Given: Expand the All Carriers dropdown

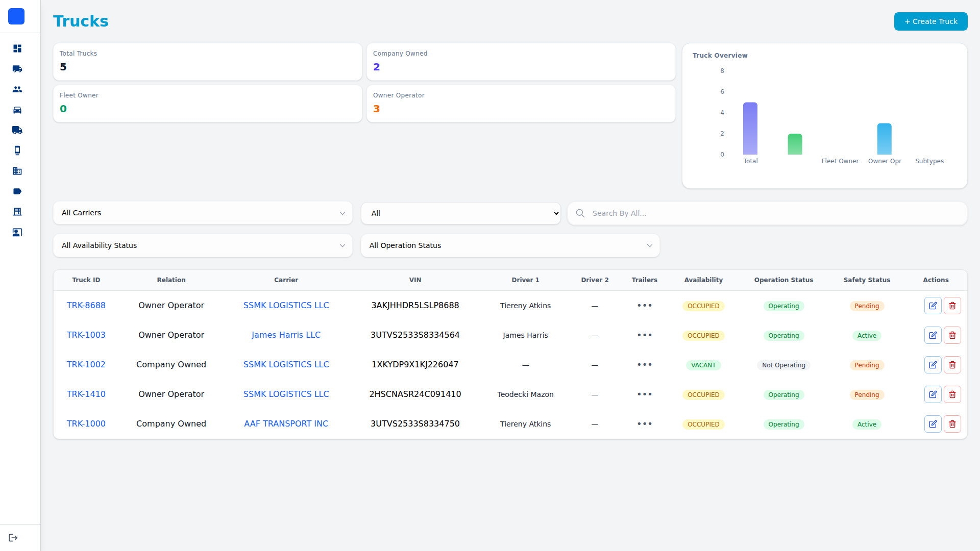Looking at the screenshot, I should click(203, 213).
